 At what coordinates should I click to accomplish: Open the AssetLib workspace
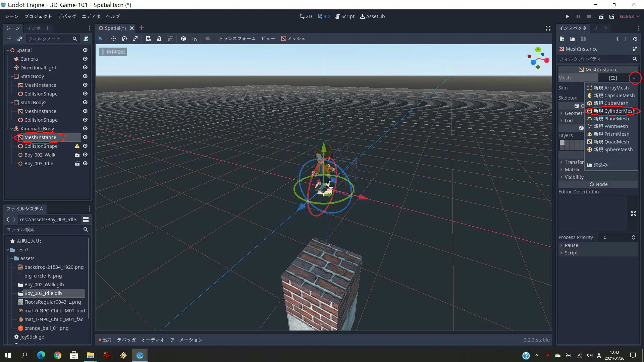[372, 16]
